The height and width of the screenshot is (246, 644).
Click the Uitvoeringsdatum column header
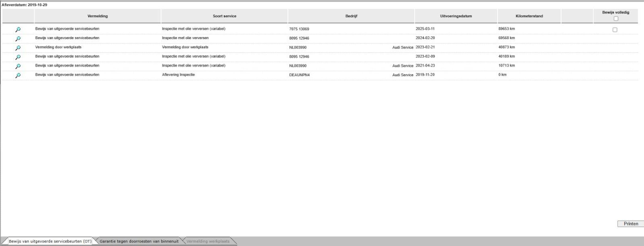coord(456,16)
